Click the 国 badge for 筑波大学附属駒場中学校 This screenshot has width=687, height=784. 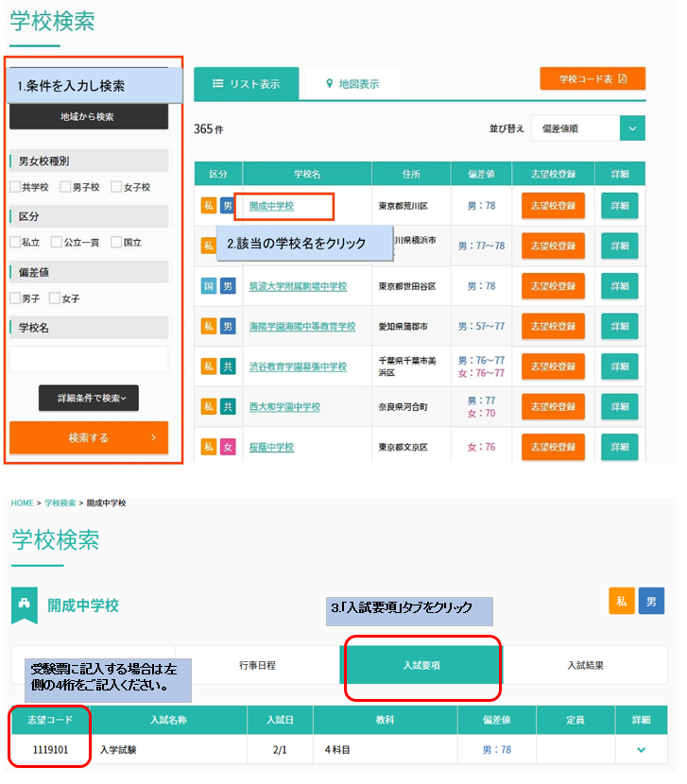209,286
